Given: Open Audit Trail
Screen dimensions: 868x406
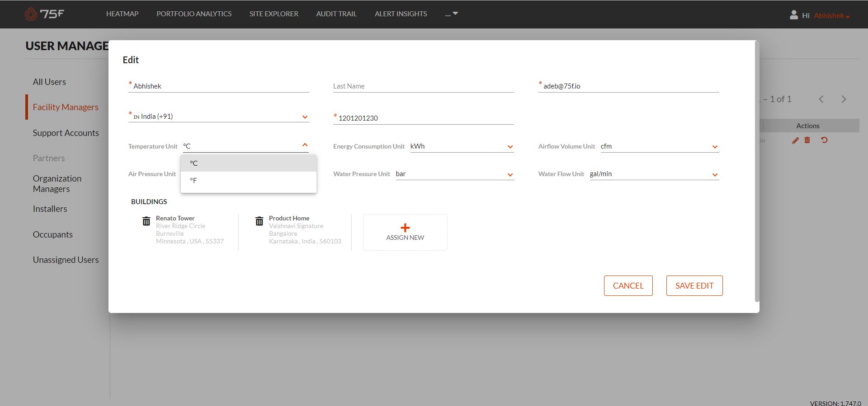Looking at the screenshot, I should click(x=336, y=14).
